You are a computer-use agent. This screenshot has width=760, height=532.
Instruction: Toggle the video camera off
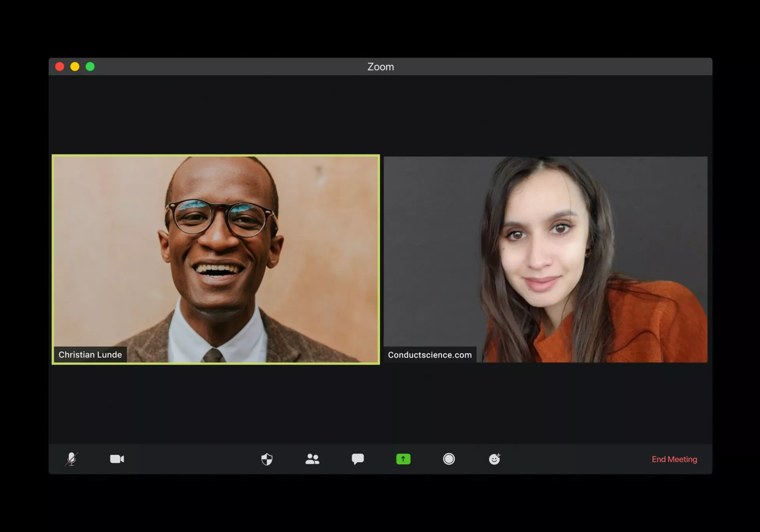[x=117, y=459]
